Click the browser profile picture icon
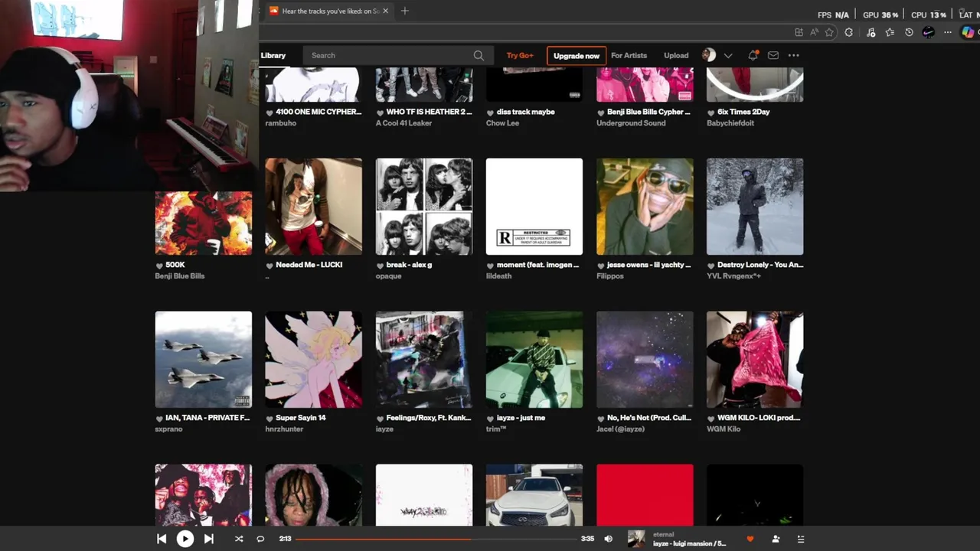 tap(929, 32)
